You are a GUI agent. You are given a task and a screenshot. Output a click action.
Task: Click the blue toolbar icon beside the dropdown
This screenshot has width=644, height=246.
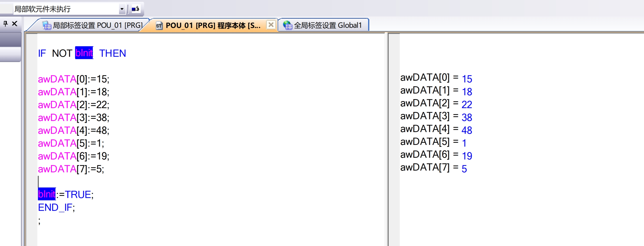(x=135, y=9)
